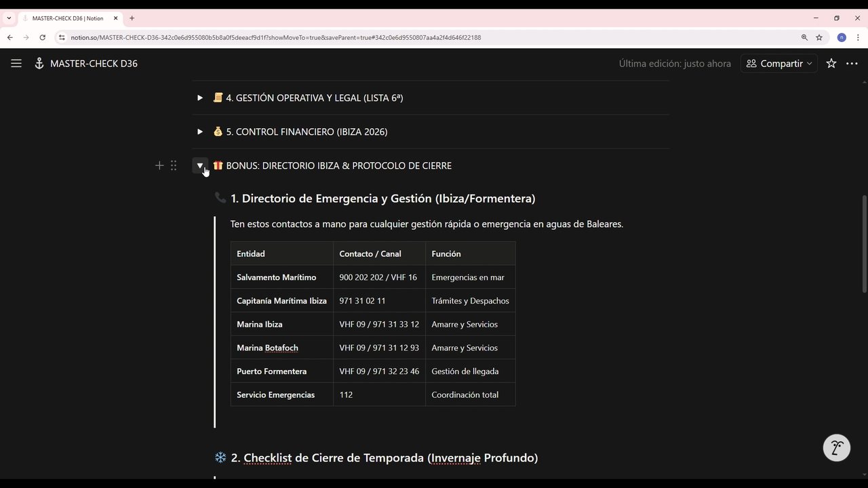868x488 pixels.
Task: Click the Marina Ibiza cell
Action: tap(282, 324)
